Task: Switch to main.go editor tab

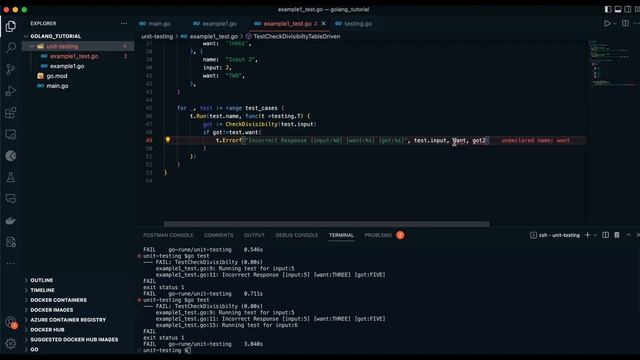Action: (155, 24)
